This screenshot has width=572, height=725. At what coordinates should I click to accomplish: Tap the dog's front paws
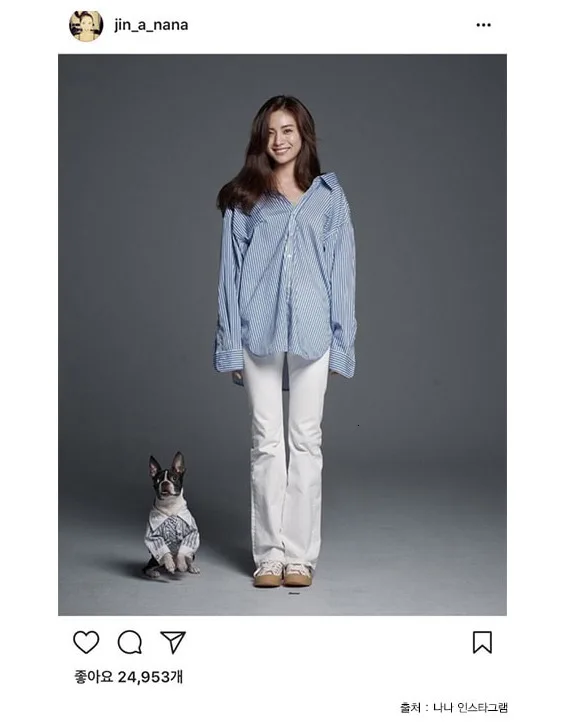pyautogui.click(x=174, y=562)
